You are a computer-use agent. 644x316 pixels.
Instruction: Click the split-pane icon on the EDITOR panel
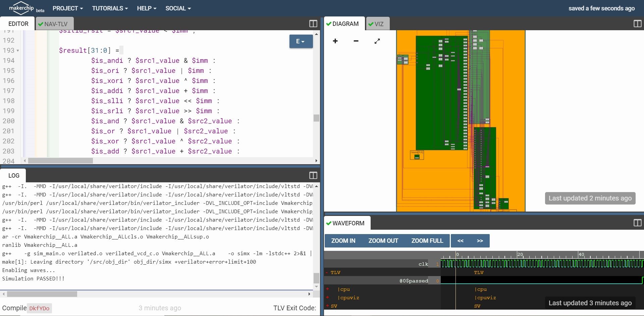pos(313,24)
